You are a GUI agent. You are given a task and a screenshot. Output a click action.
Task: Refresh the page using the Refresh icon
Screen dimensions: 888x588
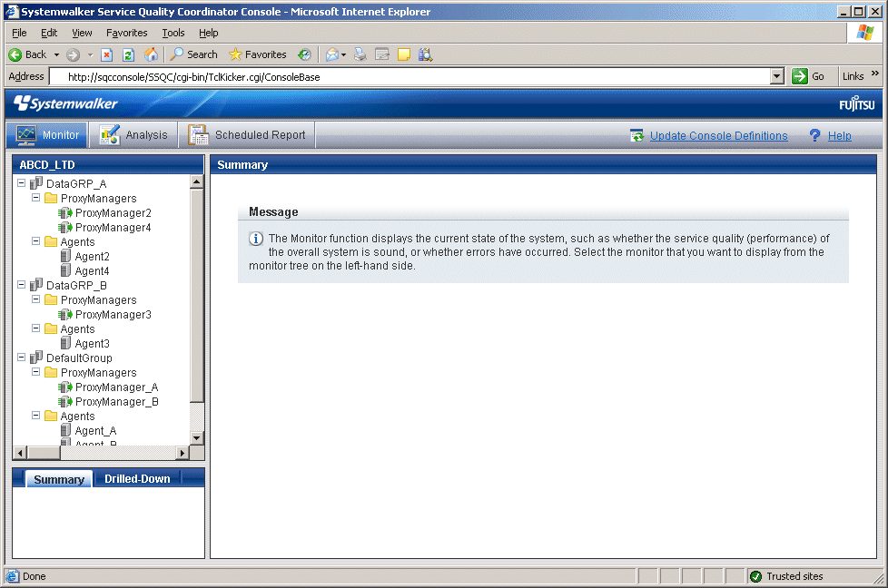click(129, 54)
